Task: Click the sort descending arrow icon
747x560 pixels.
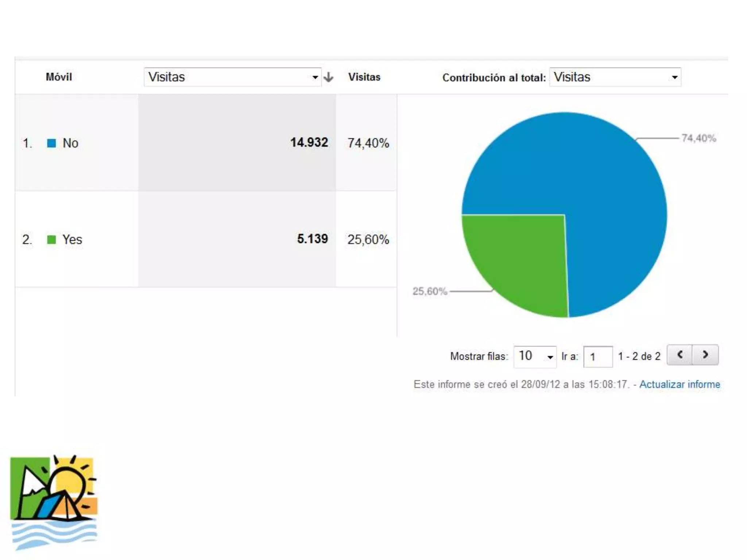Action: (x=328, y=77)
